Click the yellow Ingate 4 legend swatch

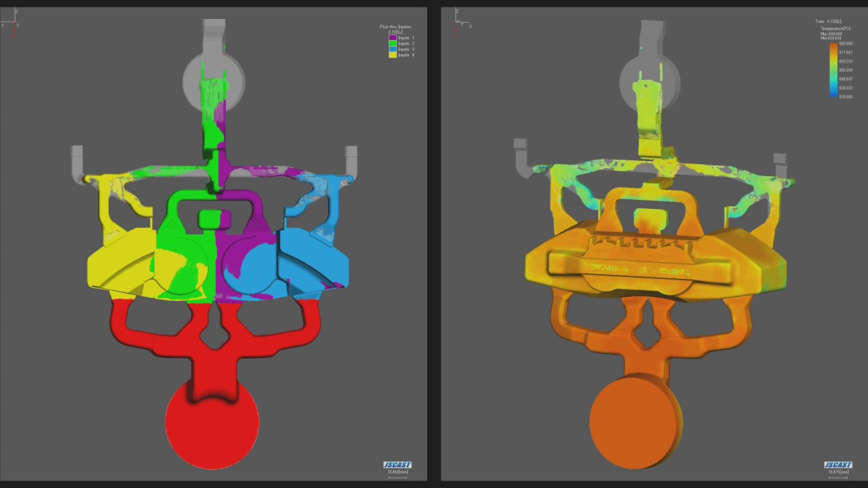click(x=393, y=55)
